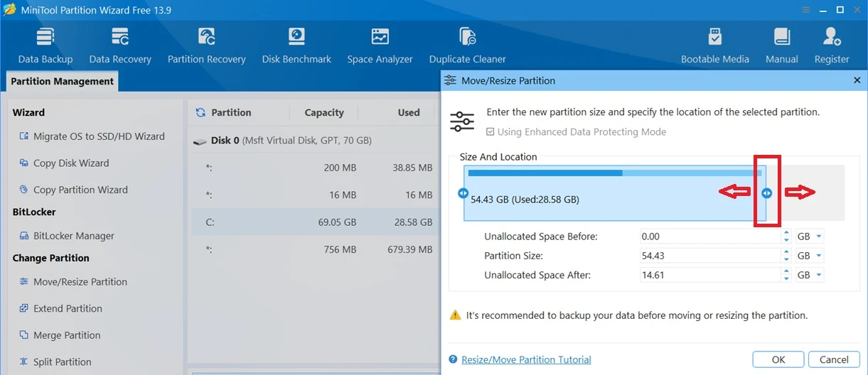868x375 pixels.
Task: Open the Resize/Move Partition Tutorial link
Action: click(526, 359)
